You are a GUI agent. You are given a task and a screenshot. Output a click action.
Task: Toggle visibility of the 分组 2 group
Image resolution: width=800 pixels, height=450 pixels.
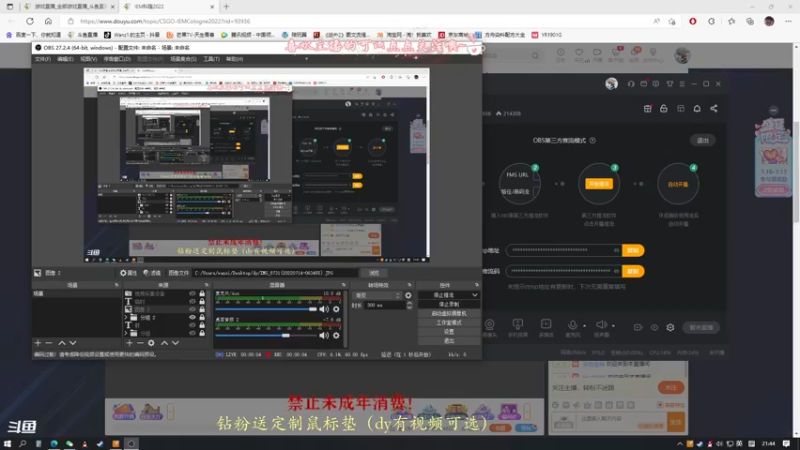pyautogui.click(x=192, y=317)
